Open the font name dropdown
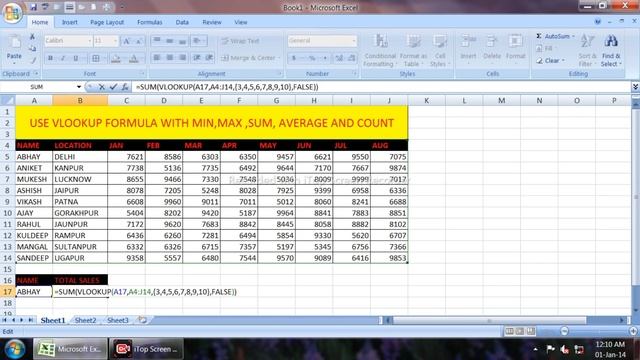Viewport: 640px width, 360px height. click(89, 41)
